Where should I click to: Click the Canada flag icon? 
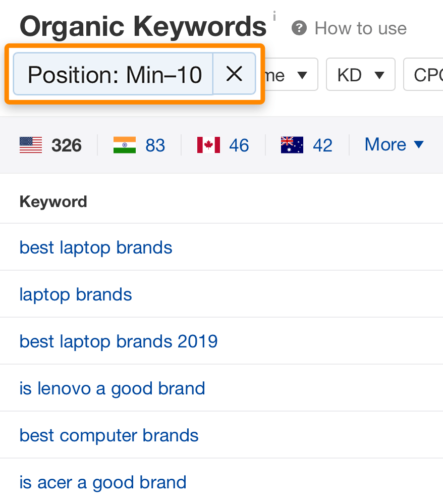(207, 145)
